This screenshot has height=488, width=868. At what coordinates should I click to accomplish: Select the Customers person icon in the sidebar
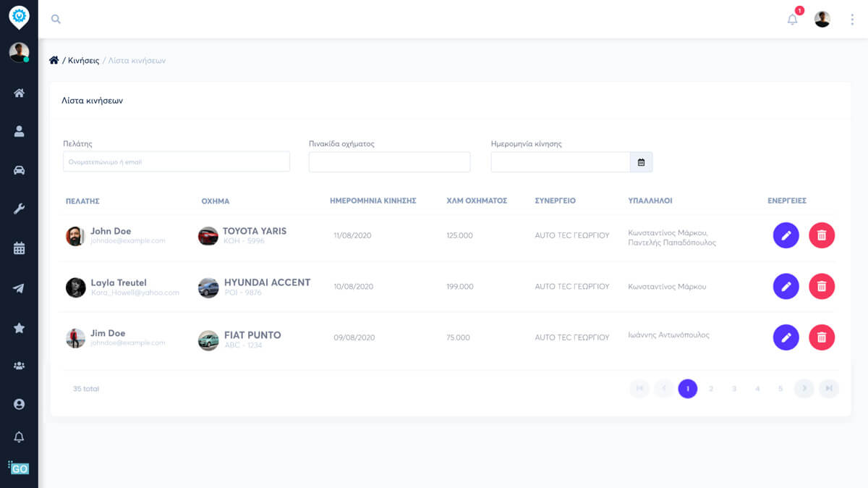(19, 131)
